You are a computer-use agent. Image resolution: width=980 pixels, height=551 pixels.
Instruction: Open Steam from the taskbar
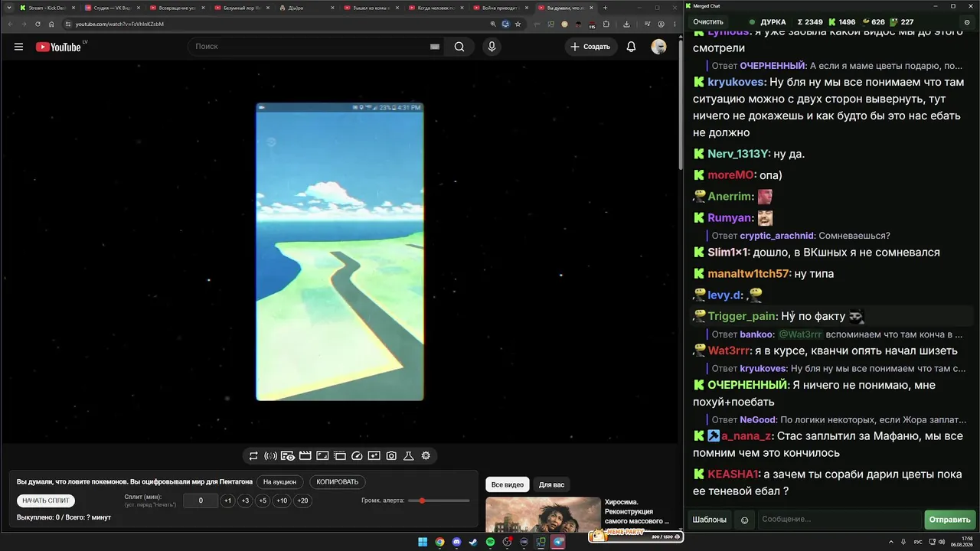[x=473, y=543]
